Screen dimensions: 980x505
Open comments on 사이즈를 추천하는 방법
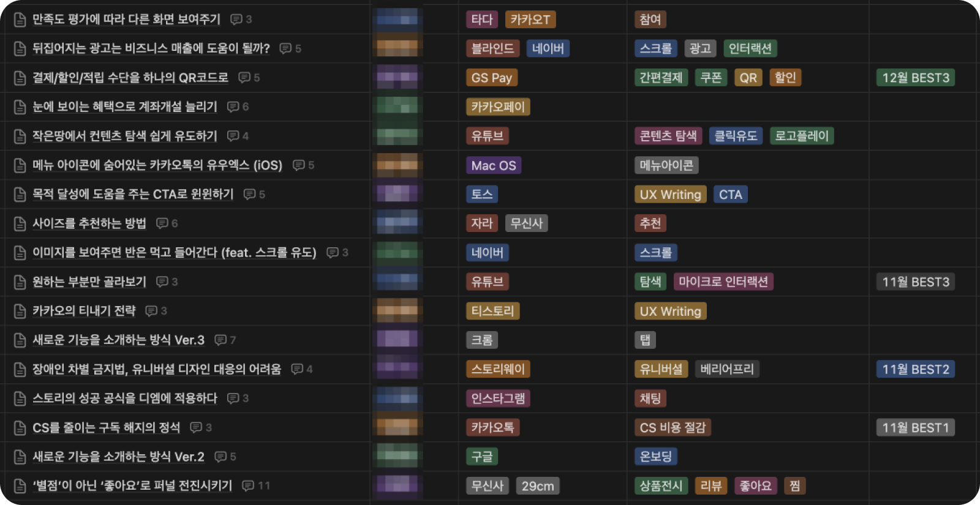click(167, 223)
